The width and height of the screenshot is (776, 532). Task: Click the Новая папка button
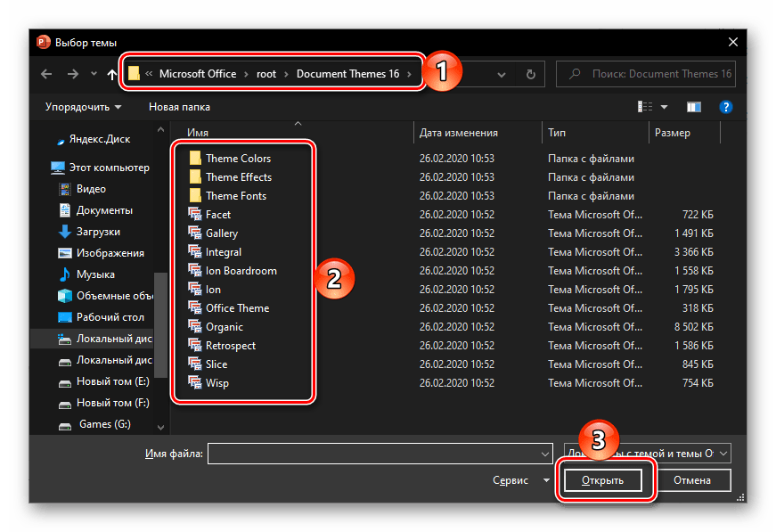[179, 107]
